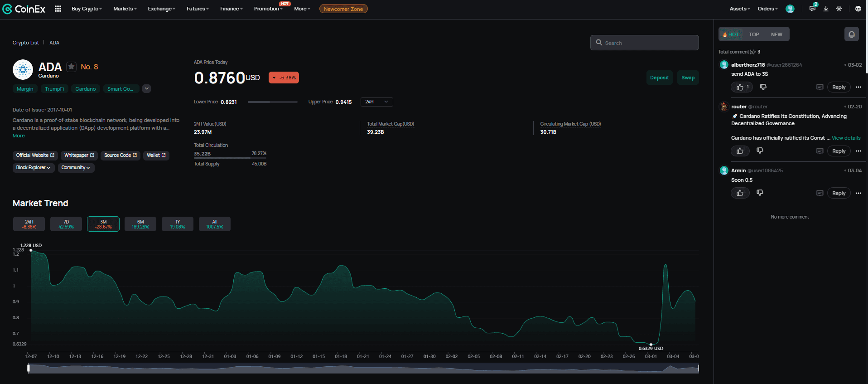Image resolution: width=868 pixels, height=384 pixels.
Task: Open more options on albertherz718's comment
Action: point(858,87)
